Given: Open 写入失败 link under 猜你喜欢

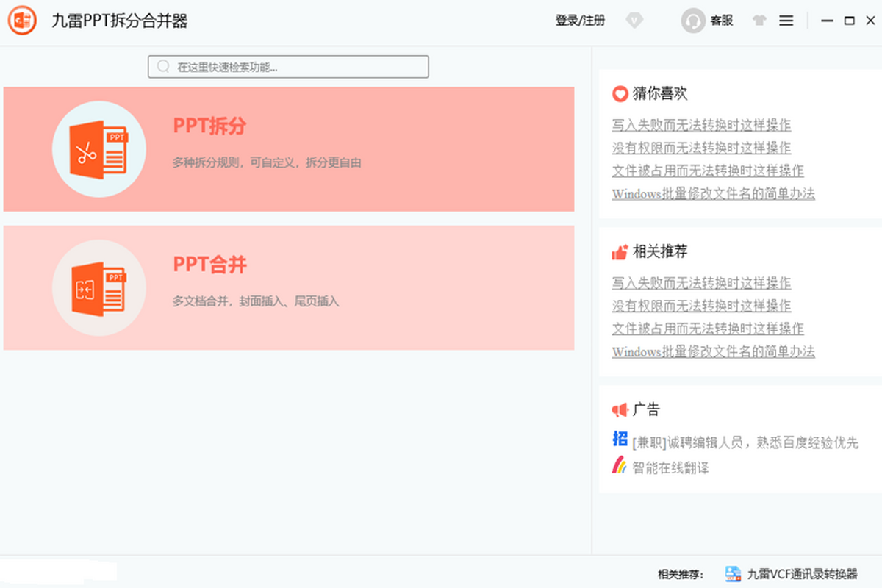Looking at the screenshot, I should point(701,125).
